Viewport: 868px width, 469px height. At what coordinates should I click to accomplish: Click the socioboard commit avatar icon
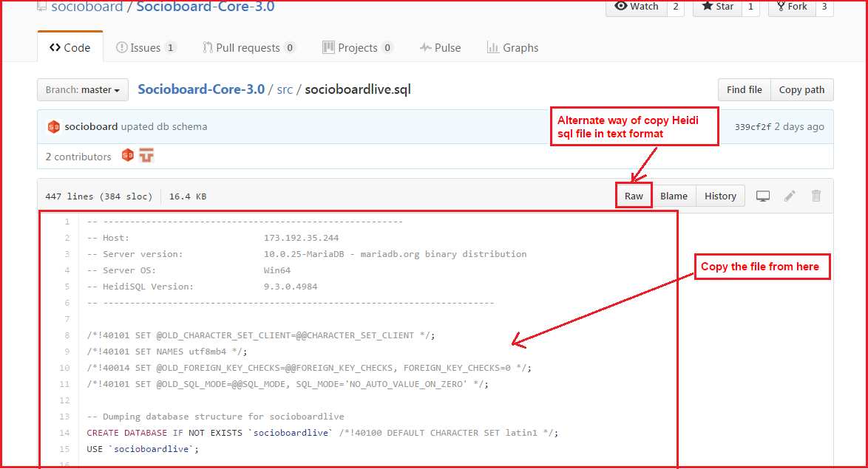(x=54, y=126)
